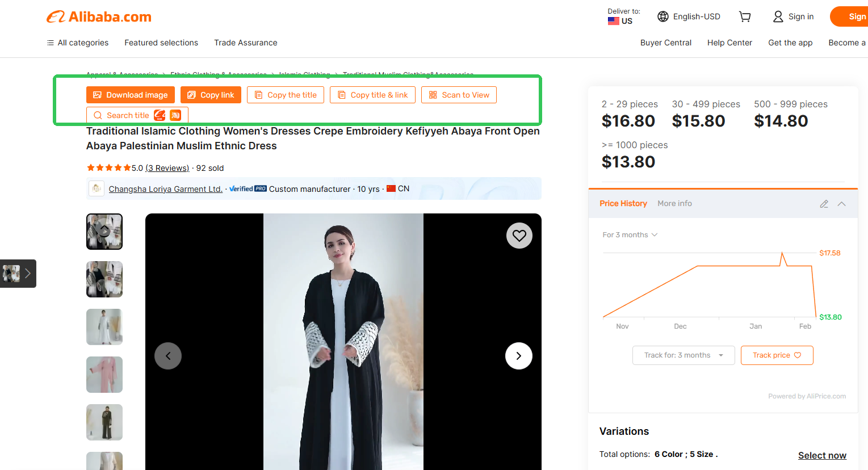The height and width of the screenshot is (470, 868).
Task: Open Track for: 3 months dropdown
Action: pyautogui.click(x=684, y=355)
